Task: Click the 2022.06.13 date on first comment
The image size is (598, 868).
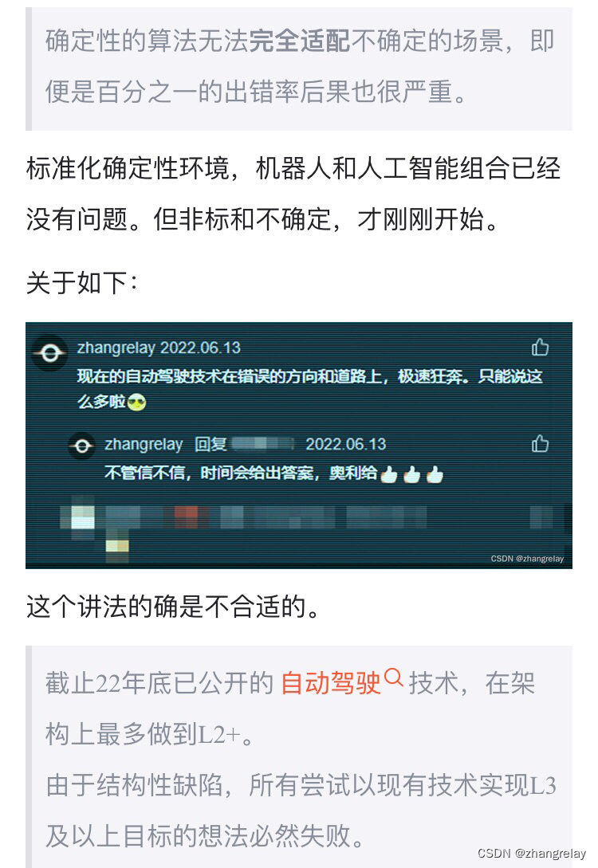Action: coord(200,348)
